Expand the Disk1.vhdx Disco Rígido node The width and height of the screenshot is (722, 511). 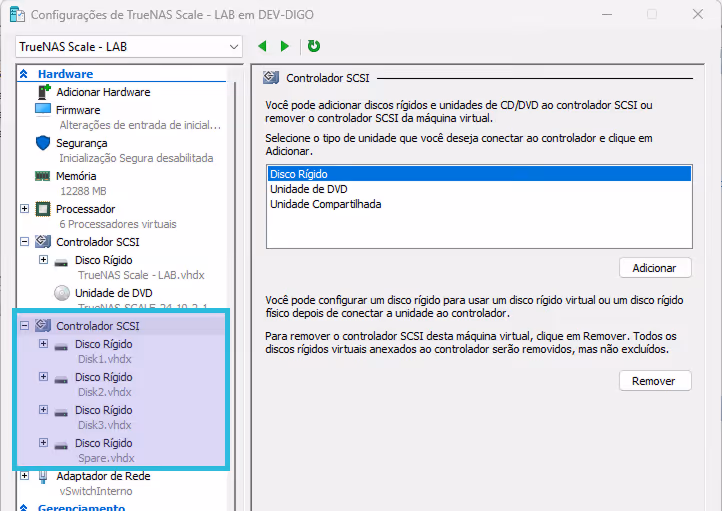[x=43, y=344]
